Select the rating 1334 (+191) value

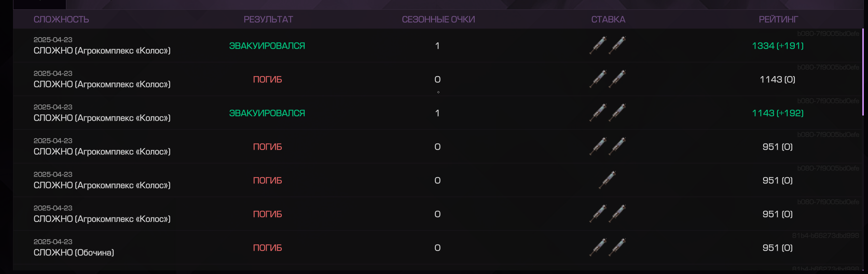click(x=778, y=46)
